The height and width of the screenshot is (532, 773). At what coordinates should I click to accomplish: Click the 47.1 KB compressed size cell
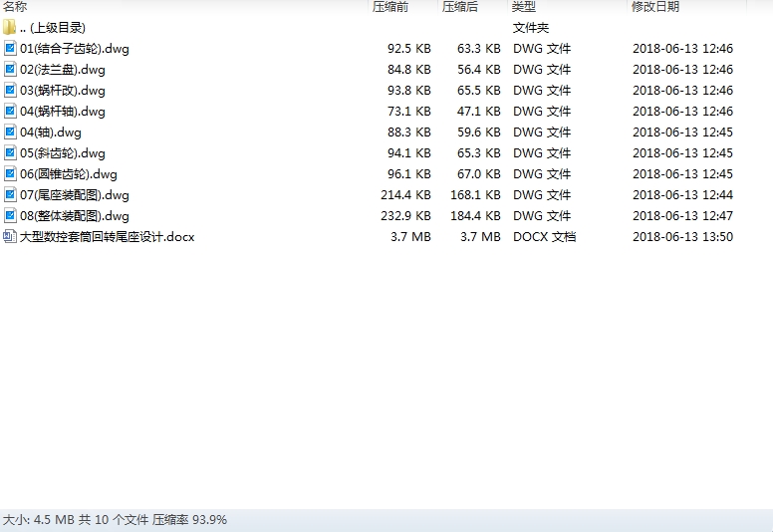pos(479,112)
